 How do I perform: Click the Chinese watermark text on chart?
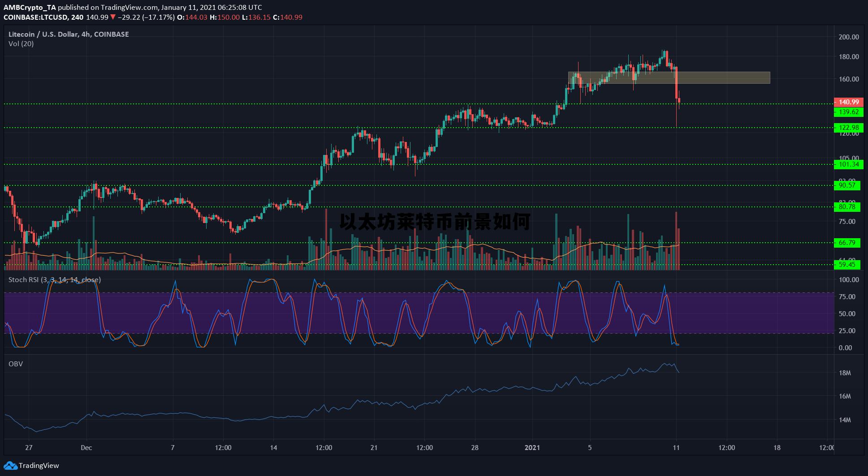[435, 222]
